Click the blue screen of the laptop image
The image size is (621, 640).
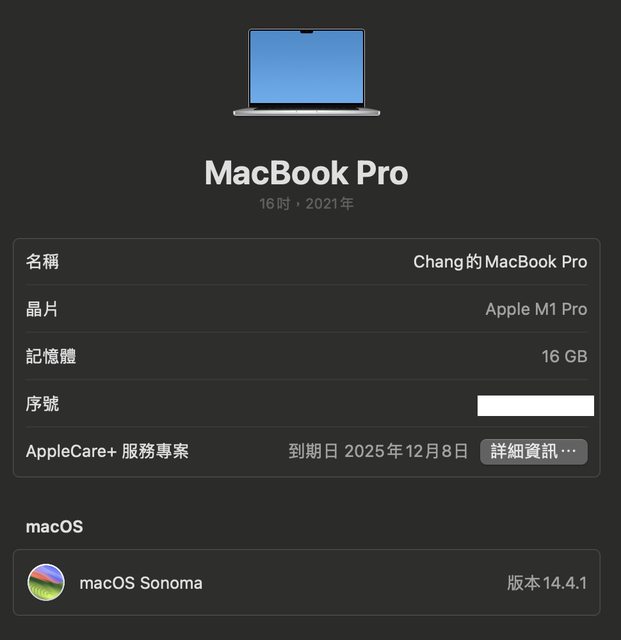point(306,67)
